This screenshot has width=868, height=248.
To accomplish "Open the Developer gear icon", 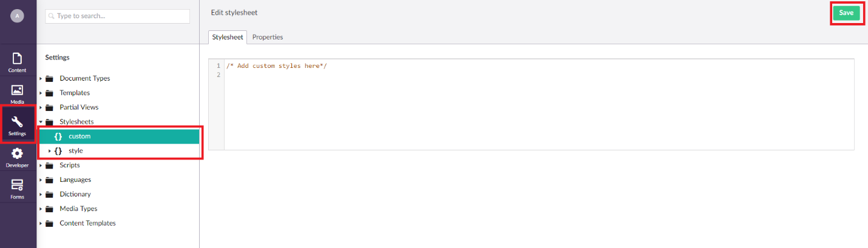I will [x=18, y=153].
